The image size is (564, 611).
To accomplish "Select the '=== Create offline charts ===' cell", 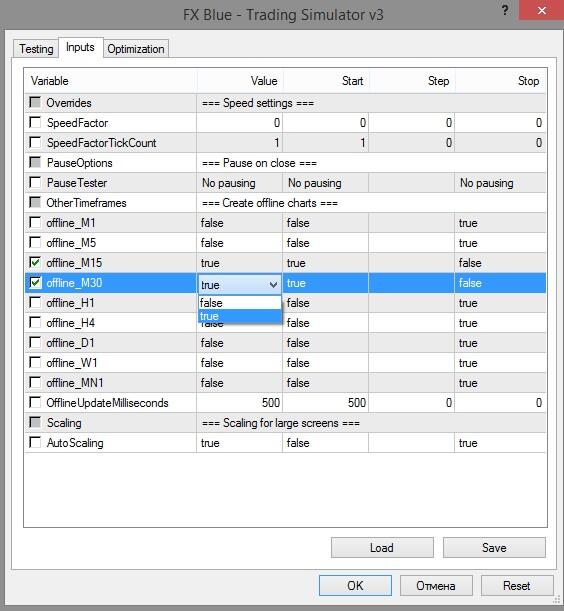I will click(x=371, y=203).
